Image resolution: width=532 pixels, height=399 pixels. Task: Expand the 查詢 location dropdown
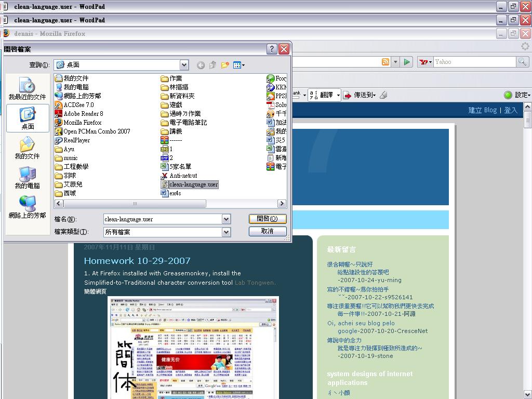(184, 65)
